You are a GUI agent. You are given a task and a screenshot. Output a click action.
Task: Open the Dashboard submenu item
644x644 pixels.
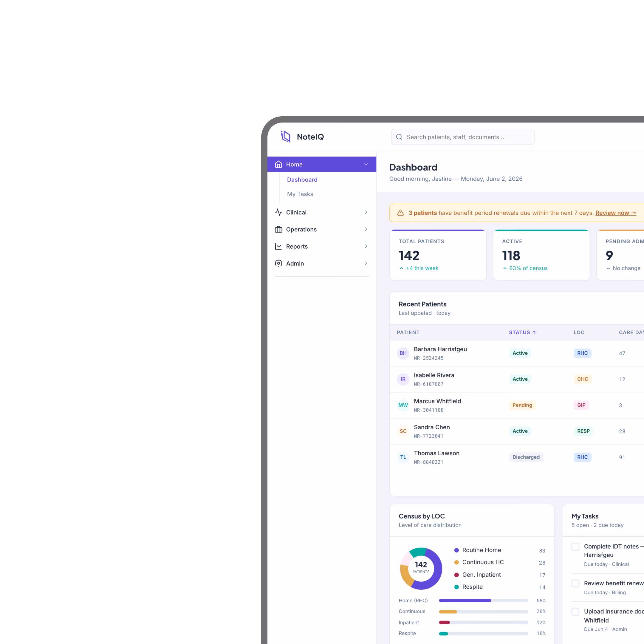point(302,180)
